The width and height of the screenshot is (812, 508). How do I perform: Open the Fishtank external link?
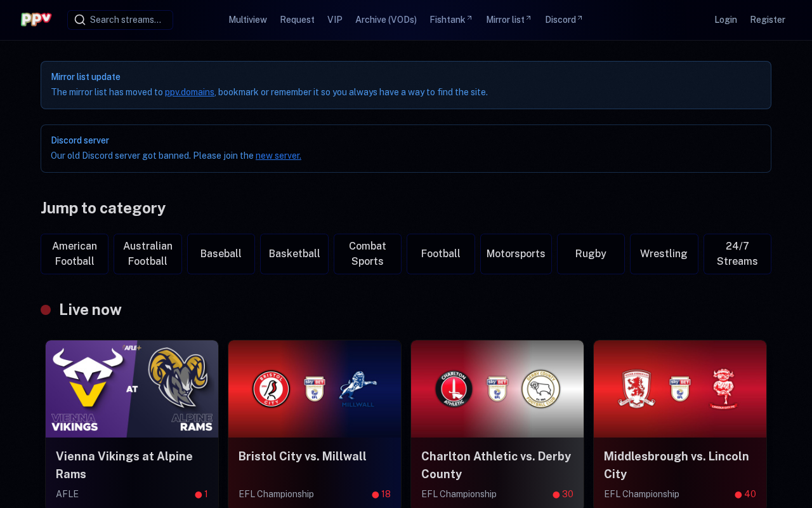click(451, 20)
